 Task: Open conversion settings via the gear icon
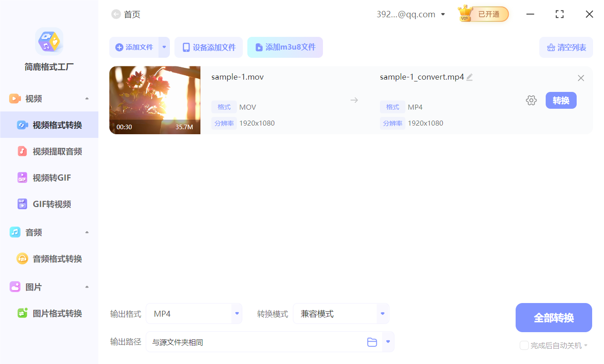(531, 100)
